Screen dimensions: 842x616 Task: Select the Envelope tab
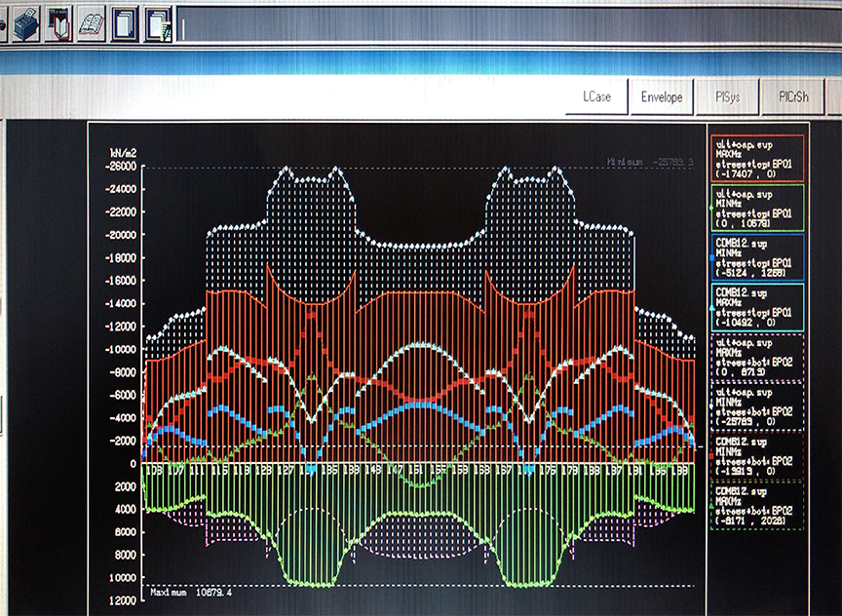[x=662, y=97]
